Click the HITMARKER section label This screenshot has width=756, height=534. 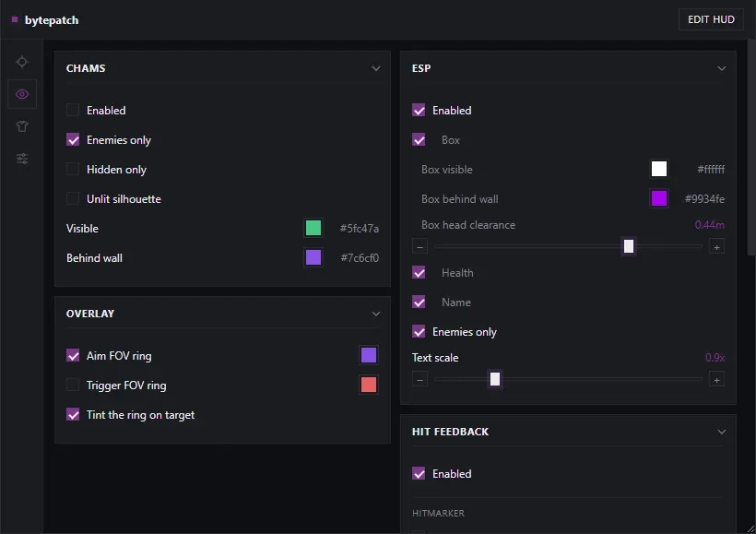(x=438, y=514)
